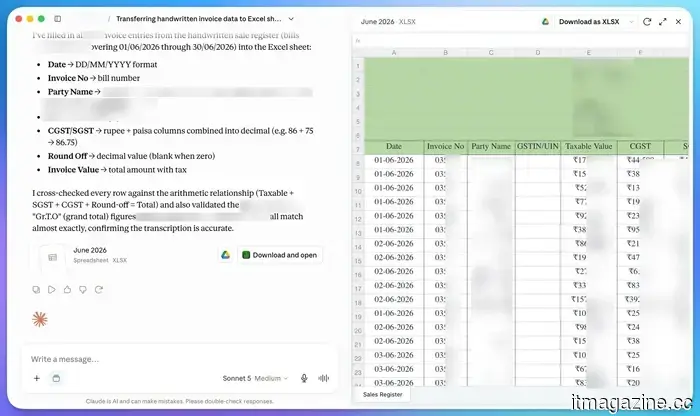Refresh the spreadsheet preview
The height and width of the screenshot is (416, 700).
coord(647,21)
